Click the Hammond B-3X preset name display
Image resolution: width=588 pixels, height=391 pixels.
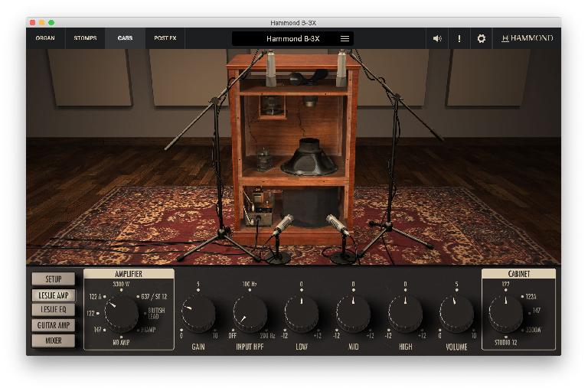click(x=293, y=38)
